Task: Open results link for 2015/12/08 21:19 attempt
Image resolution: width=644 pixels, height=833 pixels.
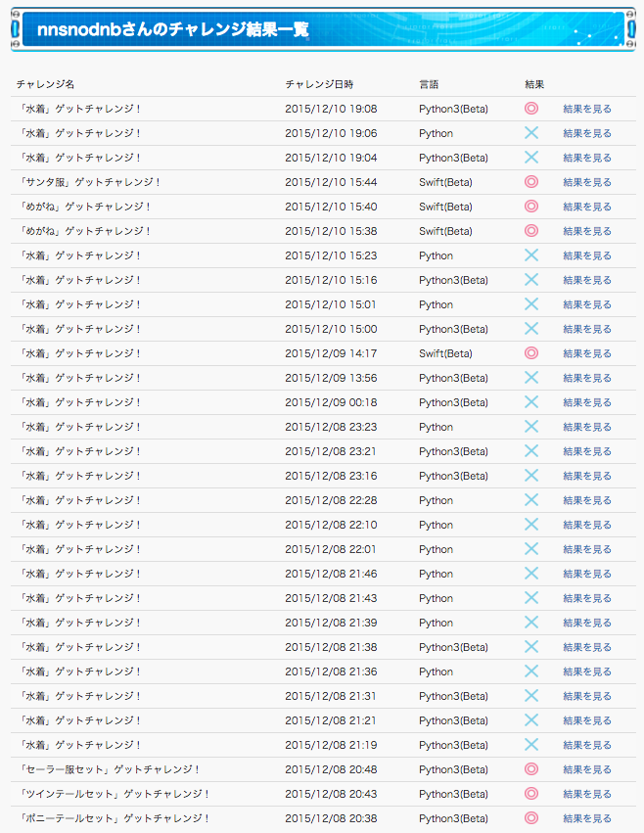Action: [587, 745]
